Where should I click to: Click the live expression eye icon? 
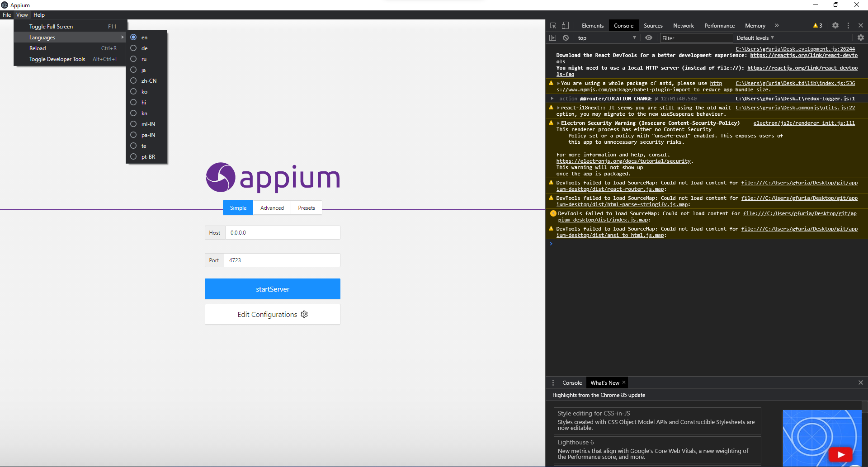click(649, 38)
